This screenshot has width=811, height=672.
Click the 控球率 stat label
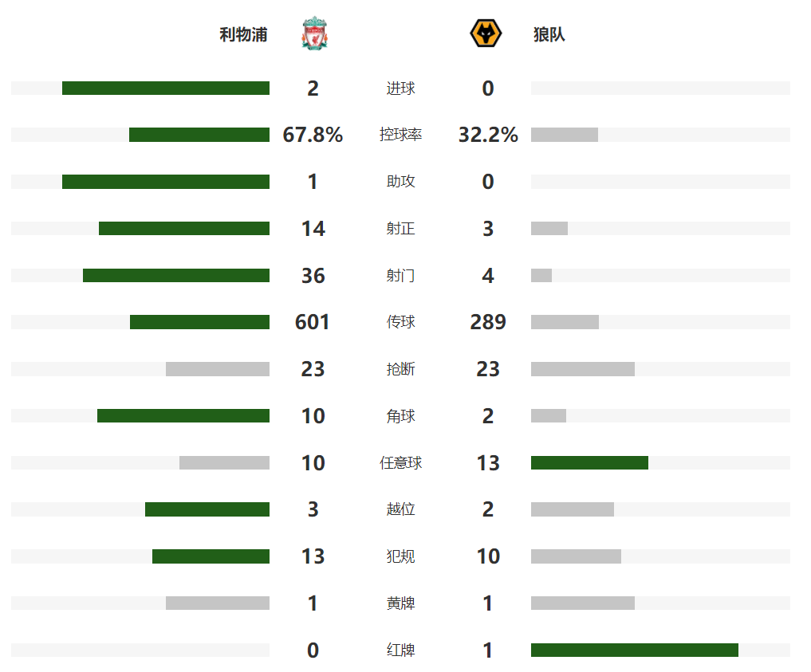400,135
